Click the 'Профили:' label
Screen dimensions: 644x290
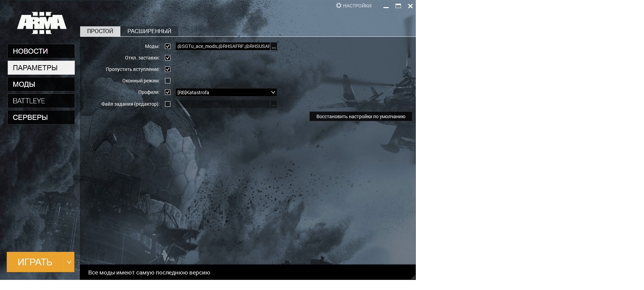click(149, 92)
